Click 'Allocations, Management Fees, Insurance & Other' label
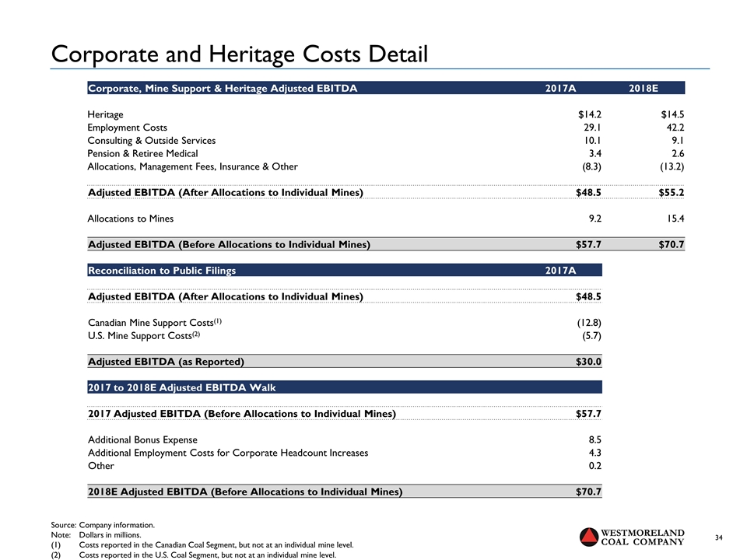Image resolution: width=747 pixels, height=560 pixels. (x=192, y=166)
